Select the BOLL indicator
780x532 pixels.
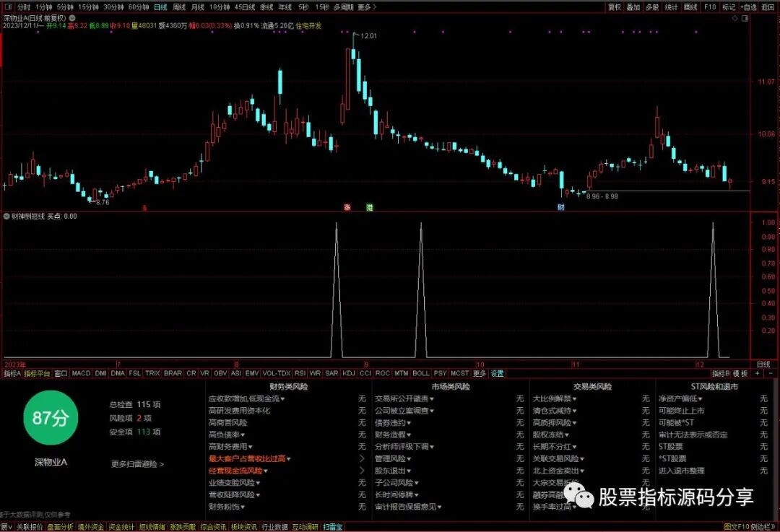coord(420,373)
